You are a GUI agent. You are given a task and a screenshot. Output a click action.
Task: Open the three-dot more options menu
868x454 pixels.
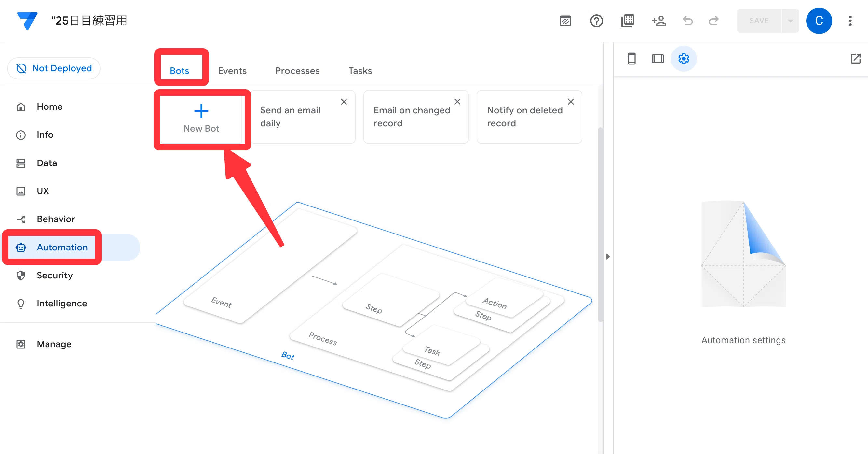[x=850, y=21]
